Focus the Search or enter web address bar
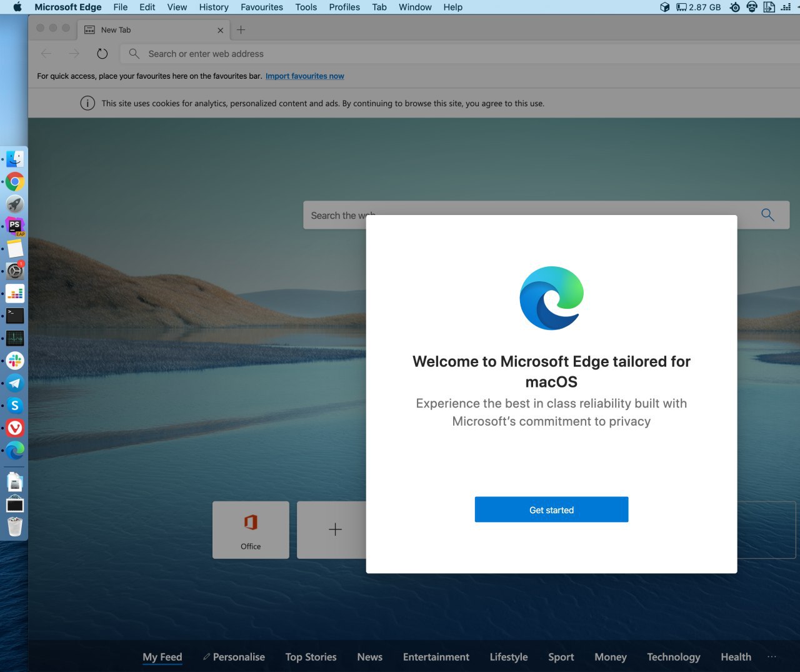This screenshot has width=800, height=672. coord(460,54)
